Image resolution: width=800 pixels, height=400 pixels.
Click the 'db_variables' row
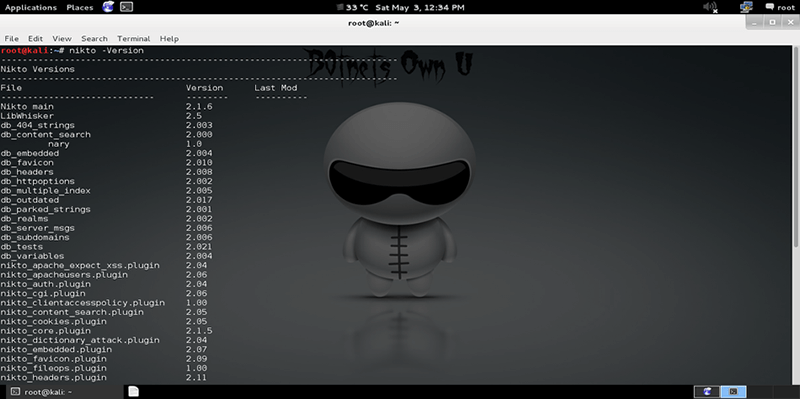[106, 256]
